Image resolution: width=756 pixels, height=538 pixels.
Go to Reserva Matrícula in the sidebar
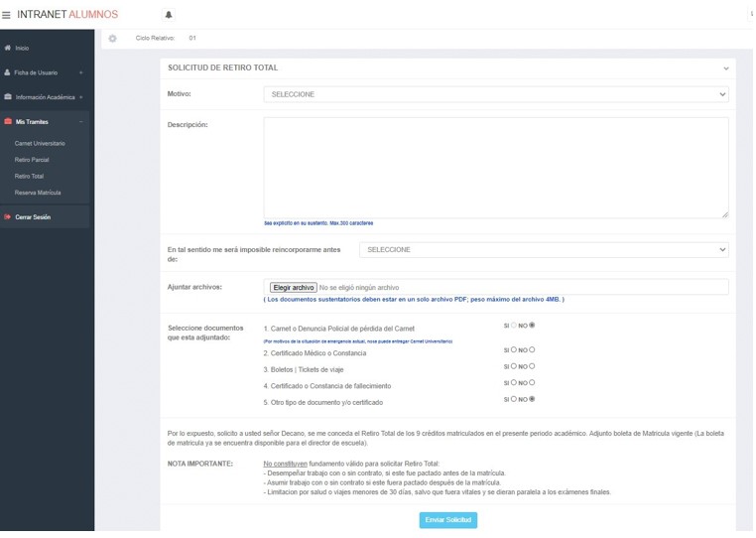(38, 193)
